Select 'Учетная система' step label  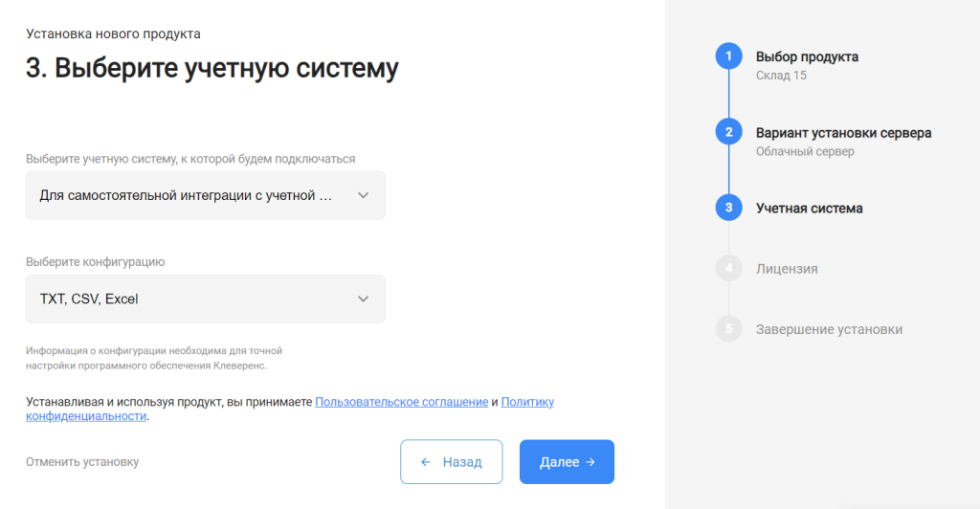810,209
